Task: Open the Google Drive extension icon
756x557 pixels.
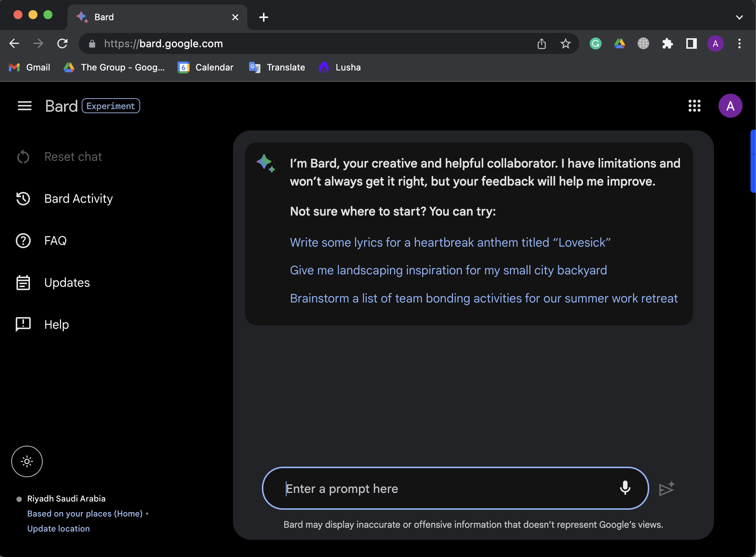Action: 620,43
